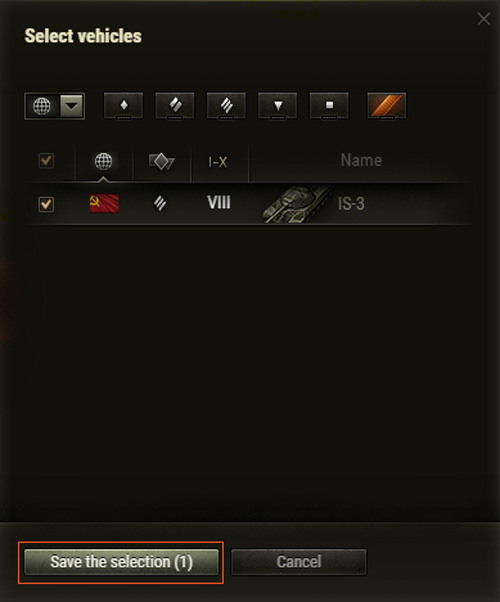Toggle the heavy tank type filter
The image size is (500, 602).
click(226, 106)
